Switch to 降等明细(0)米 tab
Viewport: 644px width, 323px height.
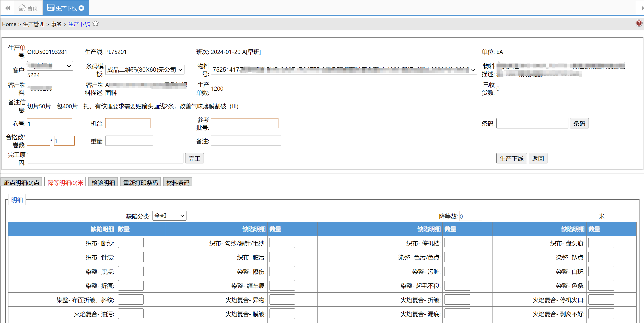pyautogui.click(x=65, y=182)
